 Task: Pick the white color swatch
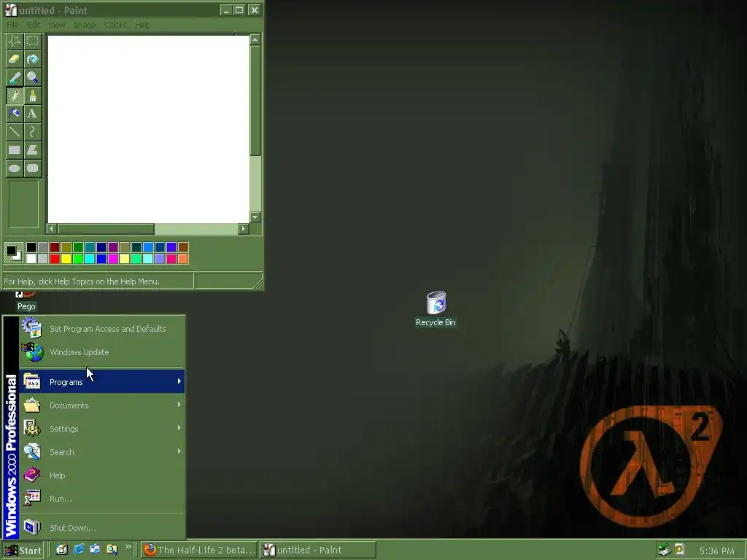click(x=31, y=259)
